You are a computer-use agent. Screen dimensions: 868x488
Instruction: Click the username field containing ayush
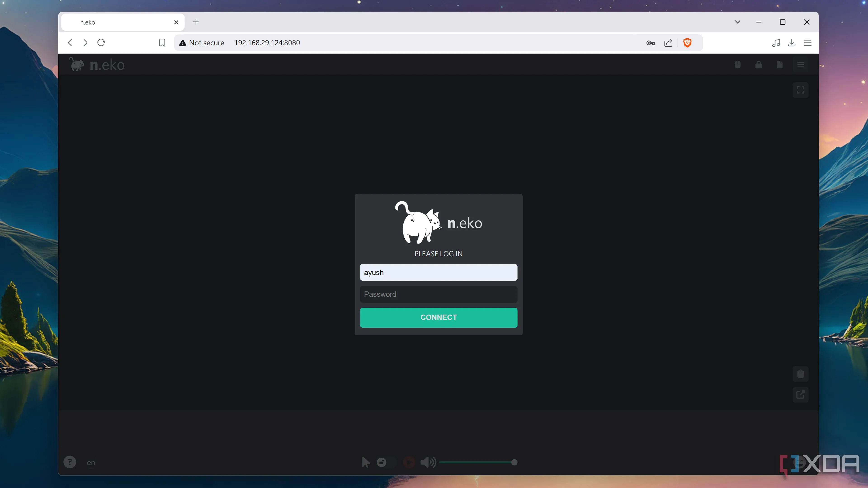coord(438,272)
